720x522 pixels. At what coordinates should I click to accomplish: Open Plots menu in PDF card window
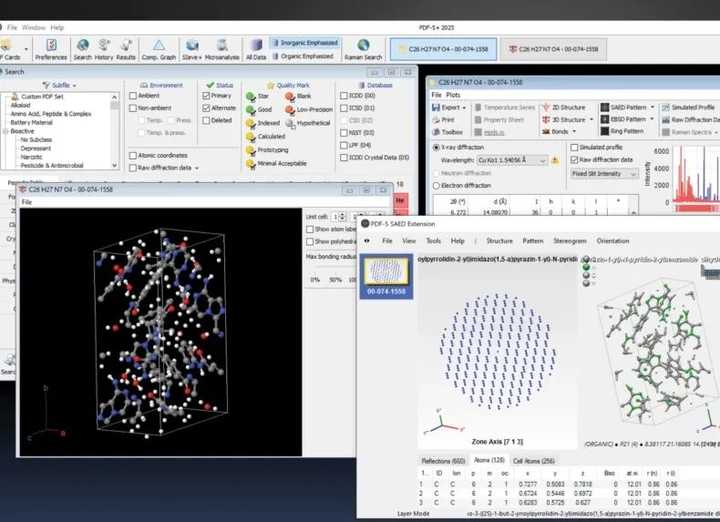pos(453,95)
